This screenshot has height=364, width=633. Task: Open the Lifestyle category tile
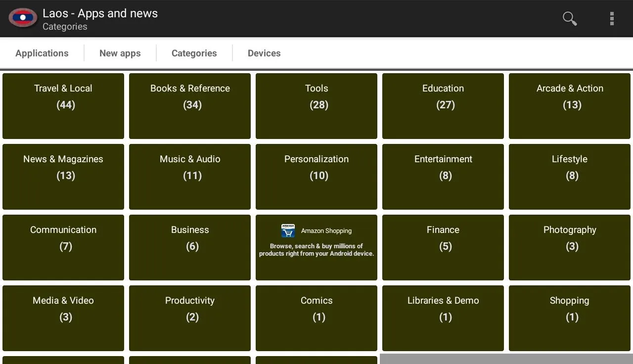click(570, 177)
